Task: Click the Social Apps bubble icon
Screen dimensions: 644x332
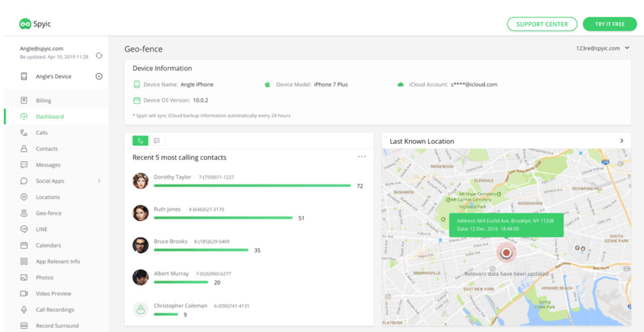Action: [x=24, y=181]
